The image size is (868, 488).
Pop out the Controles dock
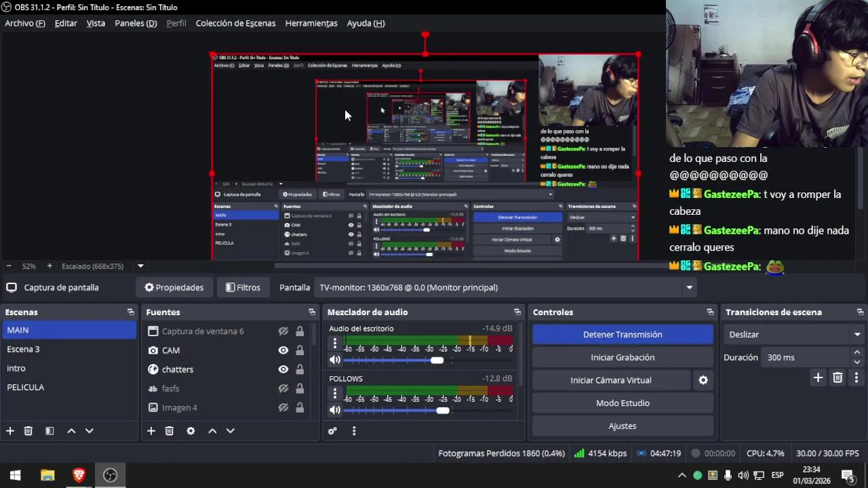point(710,312)
